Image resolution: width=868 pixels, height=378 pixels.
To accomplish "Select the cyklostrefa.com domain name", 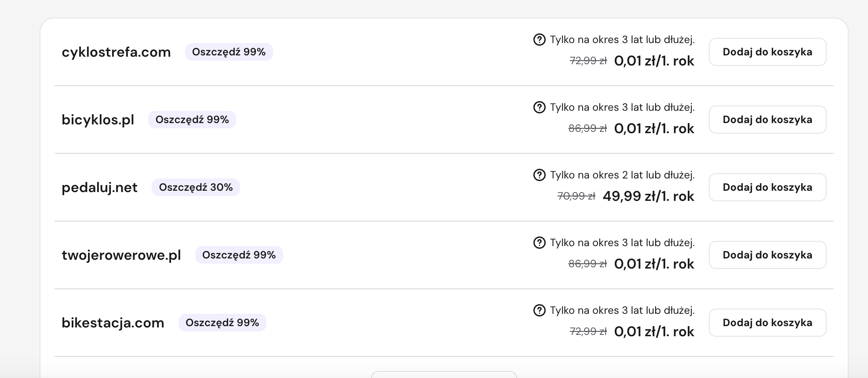I will point(116,52).
